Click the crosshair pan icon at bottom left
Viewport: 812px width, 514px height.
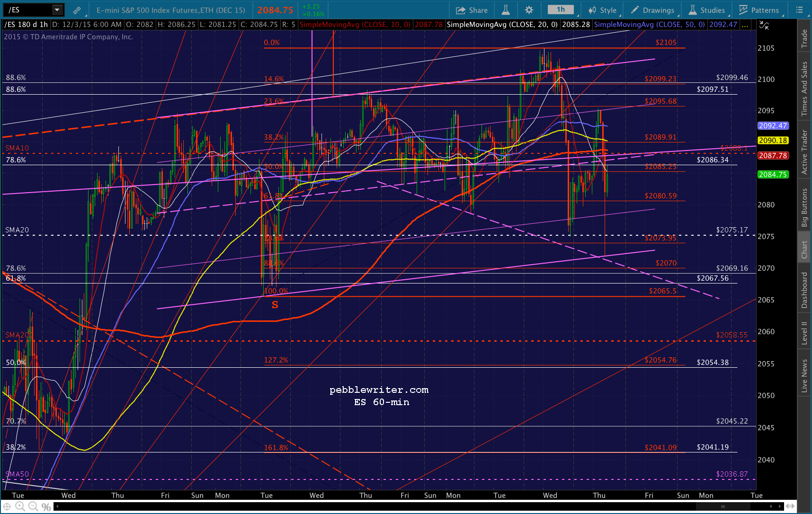[7, 506]
